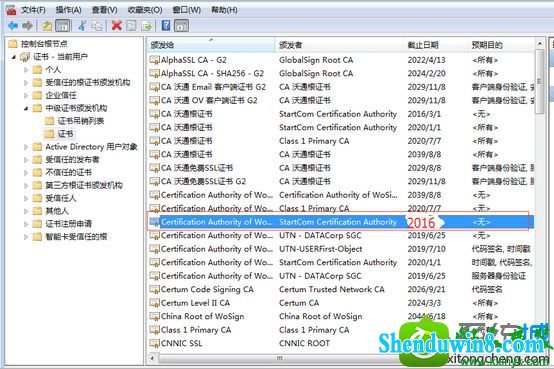554x369 pixels.
Task: Click the horizontal scrollbar thumb below list
Action: pyautogui.click(x=279, y=358)
